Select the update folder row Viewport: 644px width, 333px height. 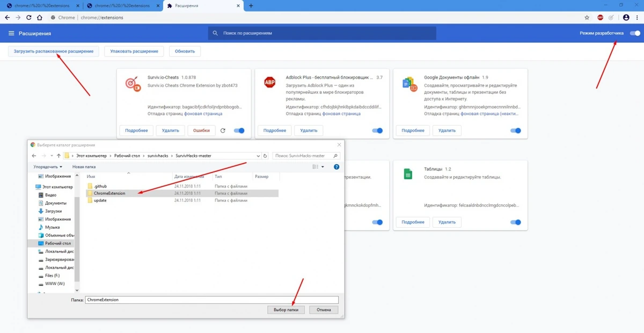click(x=182, y=200)
